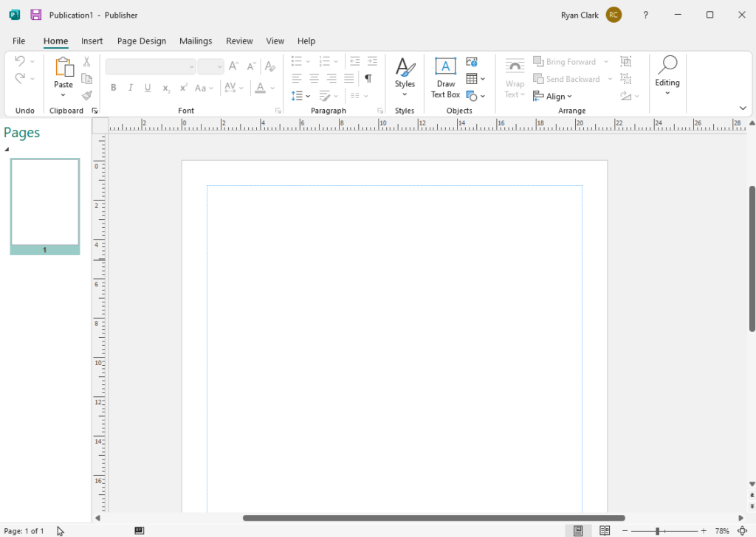Expand the Paste options arrow

[x=63, y=95]
